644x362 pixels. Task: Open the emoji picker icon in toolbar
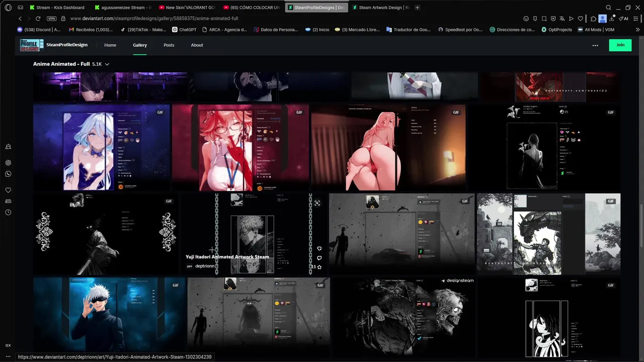click(x=526, y=19)
